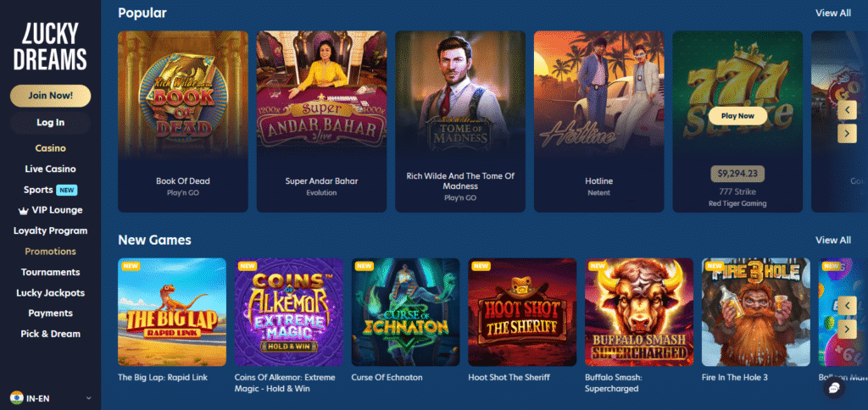Open Hoot Shot The Sheriff thumbnail
868x410 pixels.
pyautogui.click(x=522, y=312)
